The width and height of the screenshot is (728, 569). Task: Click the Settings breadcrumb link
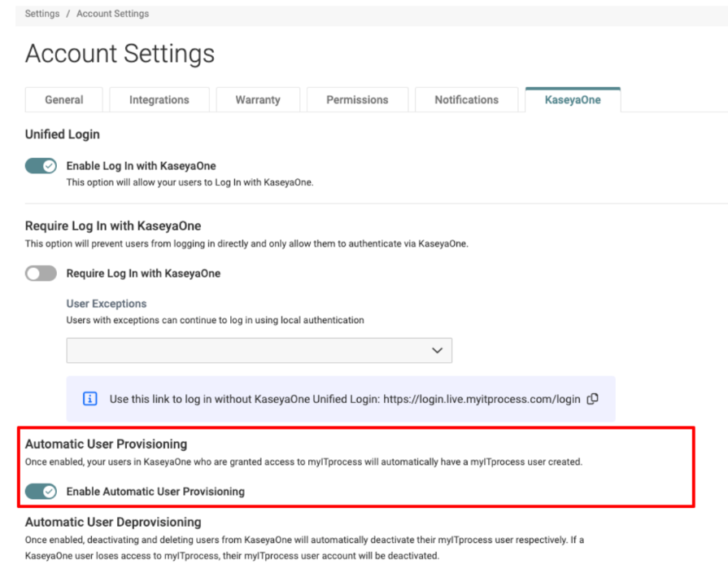tap(42, 14)
